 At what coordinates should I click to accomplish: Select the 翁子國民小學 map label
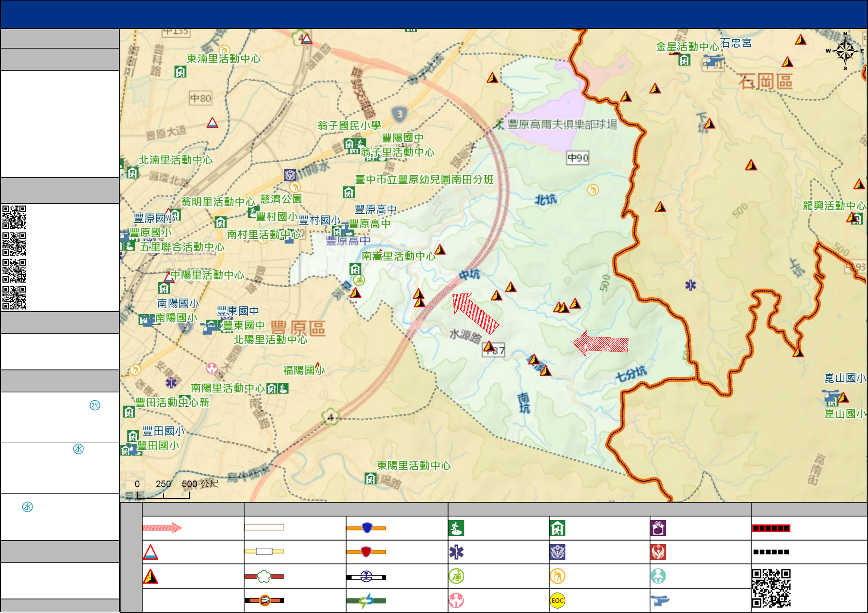[x=349, y=126]
